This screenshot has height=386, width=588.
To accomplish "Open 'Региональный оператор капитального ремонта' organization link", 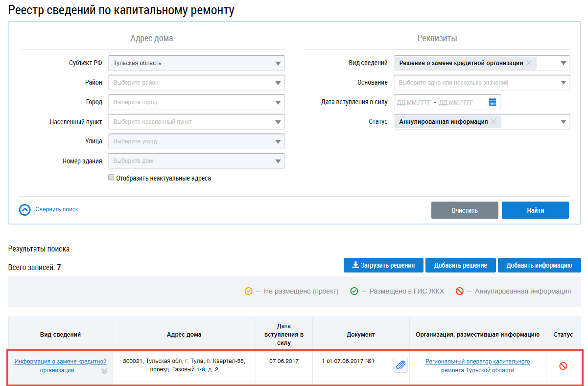I will pos(477,366).
